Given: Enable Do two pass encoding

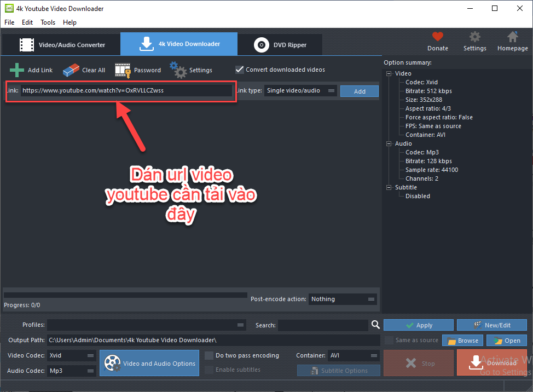Looking at the screenshot, I should point(209,355).
